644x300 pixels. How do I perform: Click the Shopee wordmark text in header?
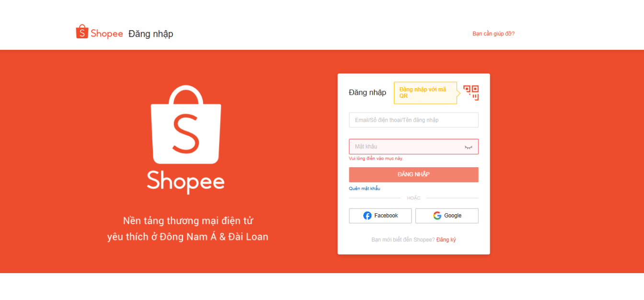click(x=107, y=34)
